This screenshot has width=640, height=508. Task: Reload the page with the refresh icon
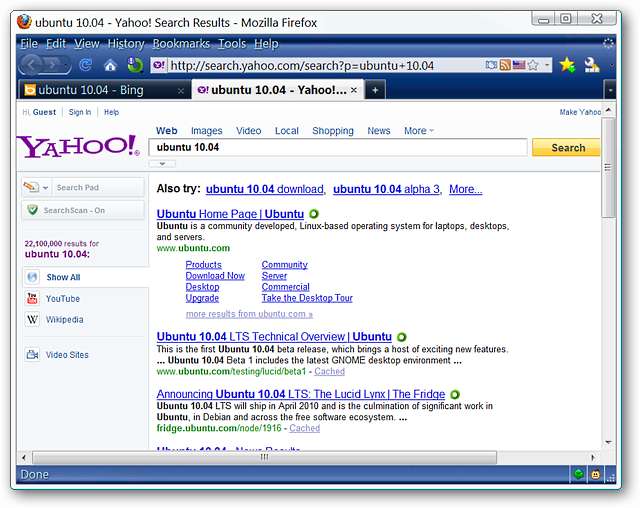[x=86, y=65]
